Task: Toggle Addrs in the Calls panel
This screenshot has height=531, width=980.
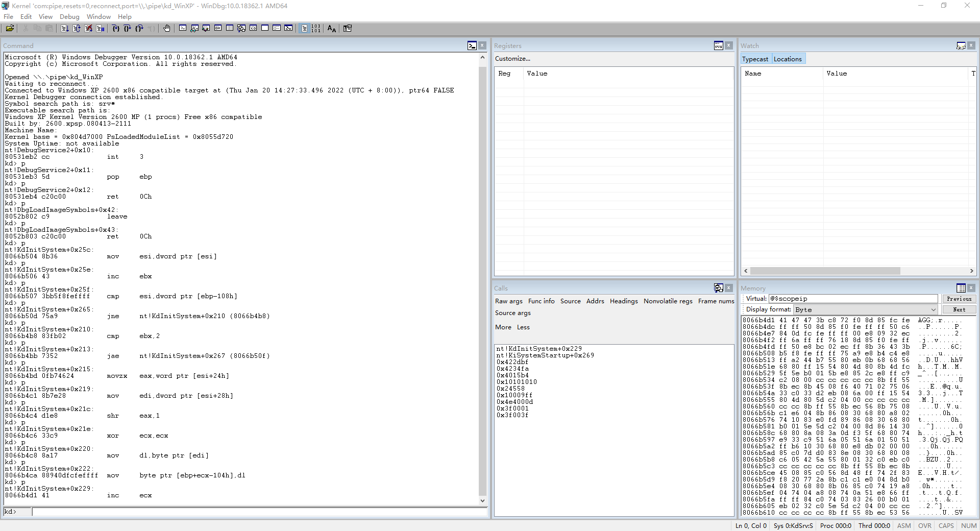Action: click(595, 301)
